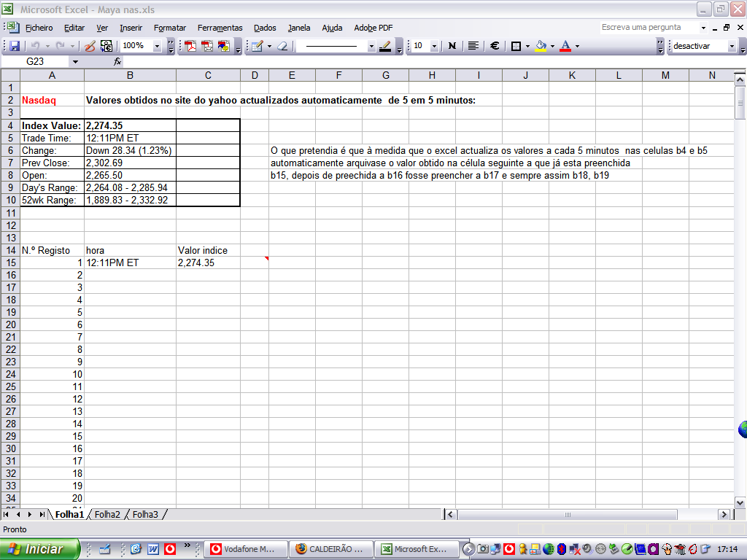Open the Dados menu

coord(265,28)
